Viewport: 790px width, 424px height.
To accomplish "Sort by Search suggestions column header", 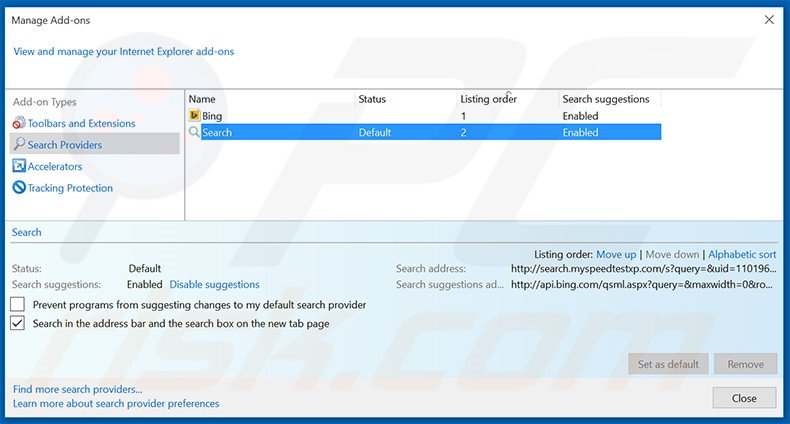I will click(x=606, y=99).
